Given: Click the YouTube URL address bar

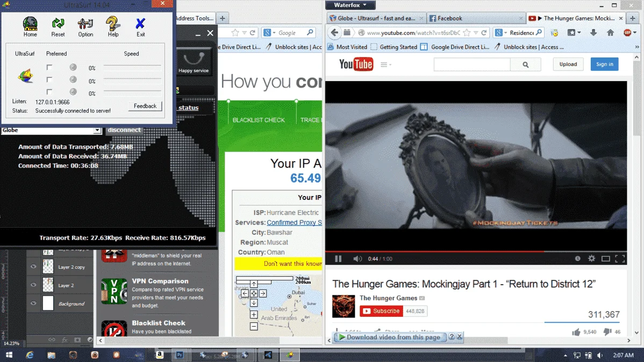Looking at the screenshot, I should coord(413,33).
